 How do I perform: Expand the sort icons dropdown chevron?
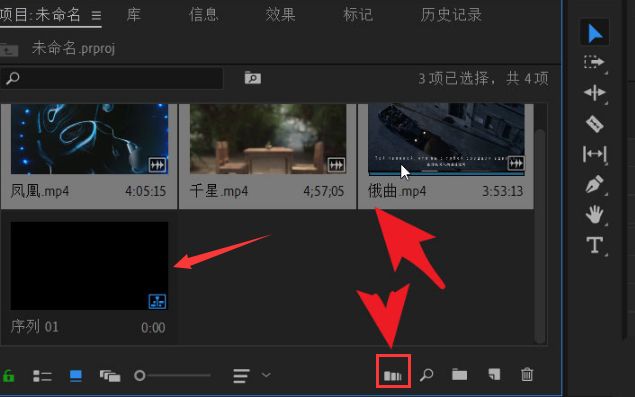click(266, 375)
